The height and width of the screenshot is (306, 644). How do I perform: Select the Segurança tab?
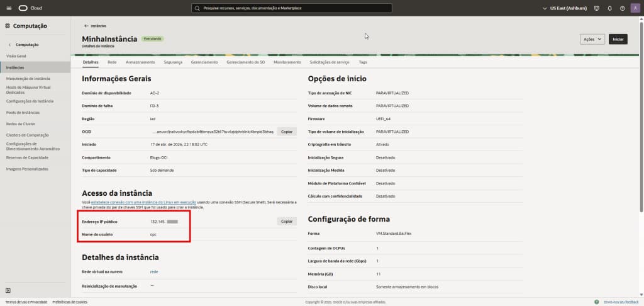point(173,62)
